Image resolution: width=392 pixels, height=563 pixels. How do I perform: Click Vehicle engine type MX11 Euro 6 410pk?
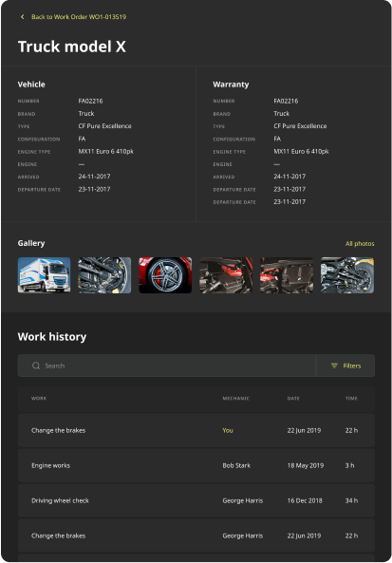coord(106,152)
